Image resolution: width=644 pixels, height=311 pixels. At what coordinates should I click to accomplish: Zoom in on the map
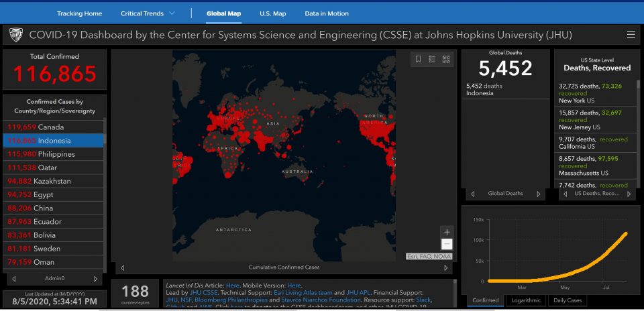447,232
